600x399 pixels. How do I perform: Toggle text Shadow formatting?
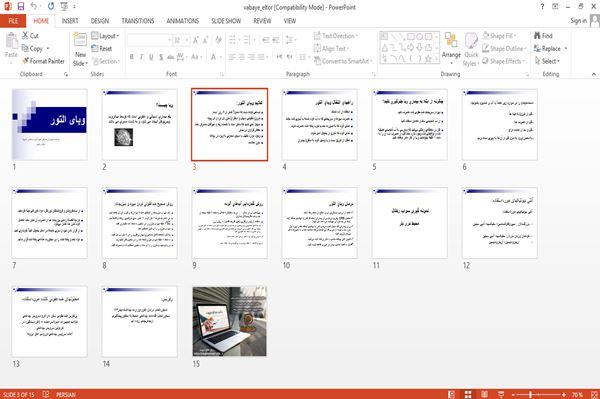pyautogui.click(x=161, y=57)
